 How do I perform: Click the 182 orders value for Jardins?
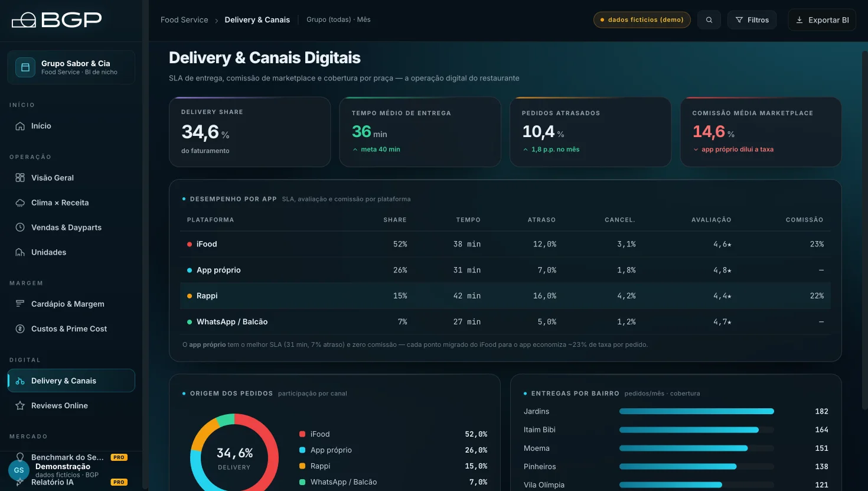(821, 411)
